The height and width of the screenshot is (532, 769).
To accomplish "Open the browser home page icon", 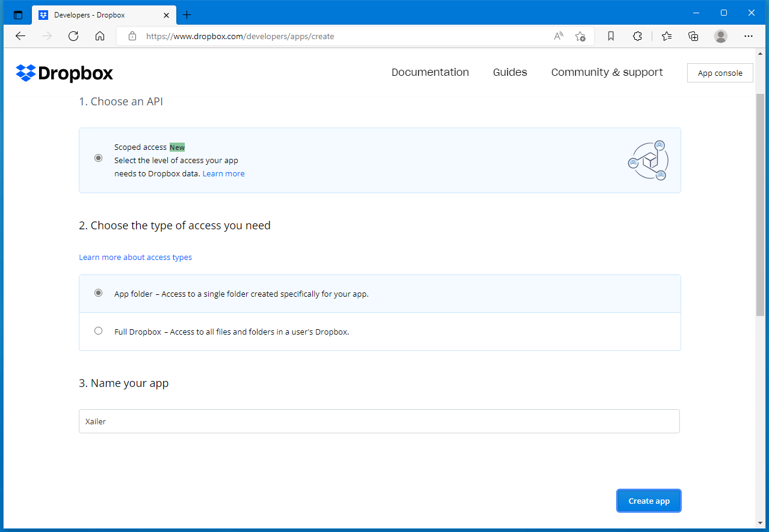I will pyautogui.click(x=100, y=36).
